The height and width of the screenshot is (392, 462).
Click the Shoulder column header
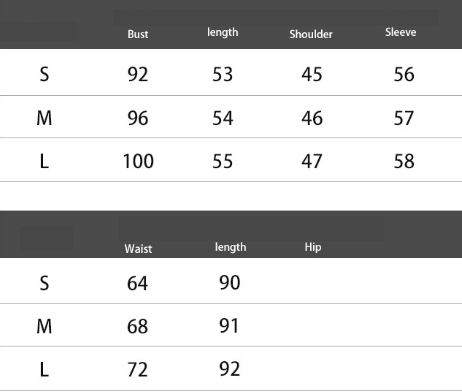[x=311, y=34]
